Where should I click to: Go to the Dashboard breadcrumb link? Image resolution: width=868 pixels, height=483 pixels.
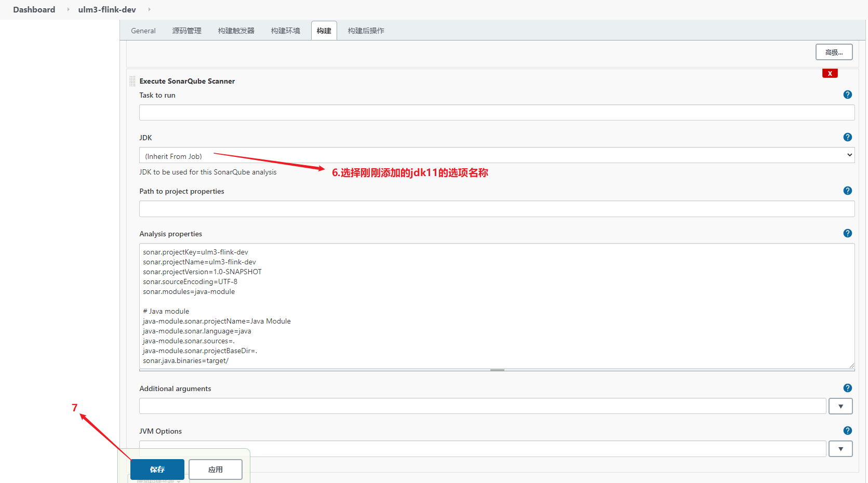click(x=34, y=9)
